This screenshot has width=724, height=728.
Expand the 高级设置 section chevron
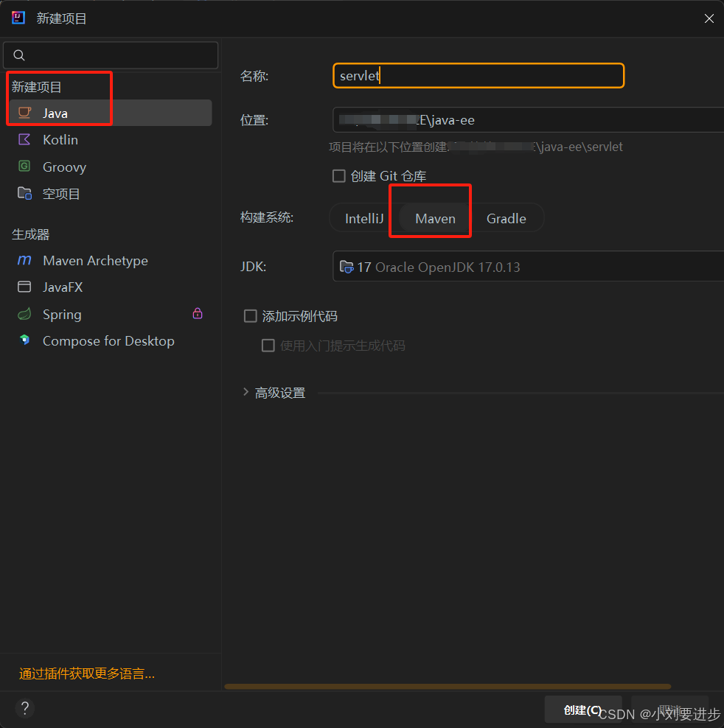point(246,392)
